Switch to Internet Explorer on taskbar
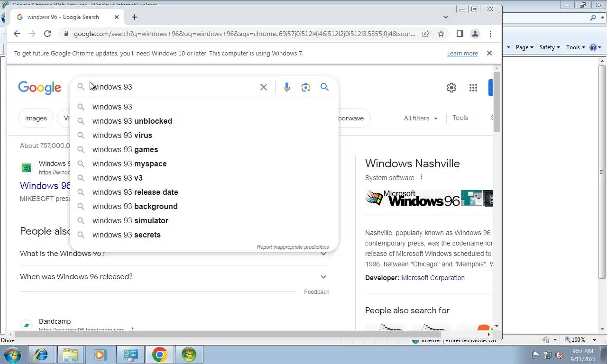Viewport: 607px width, 364px height. click(x=41, y=355)
